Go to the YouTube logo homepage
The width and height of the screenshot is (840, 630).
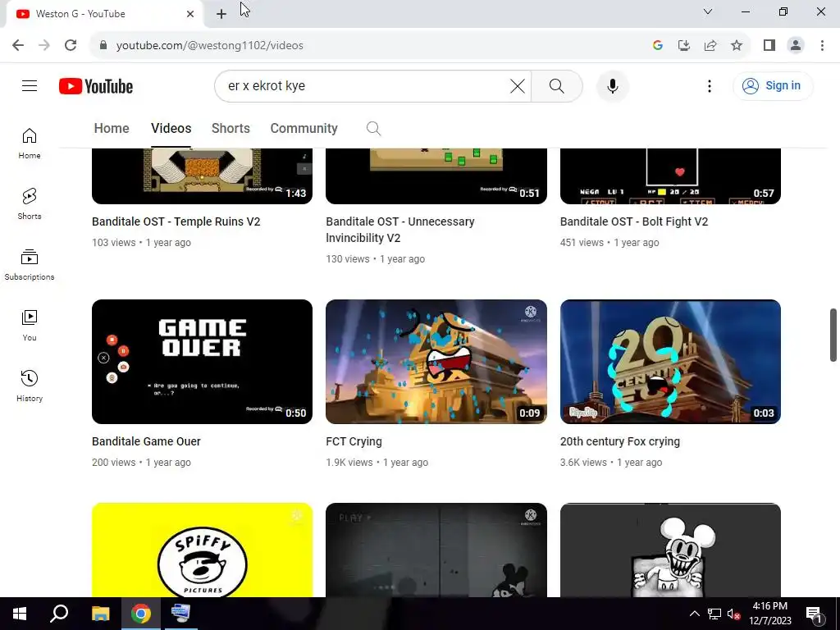[x=96, y=86]
